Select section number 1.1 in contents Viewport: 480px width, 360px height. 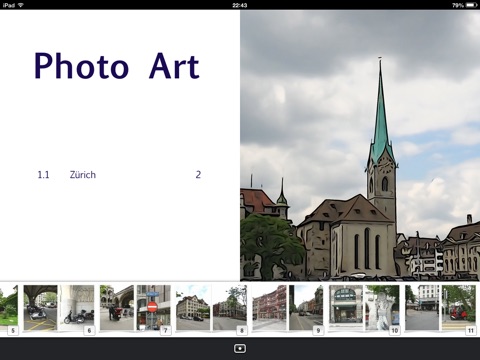click(43, 175)
